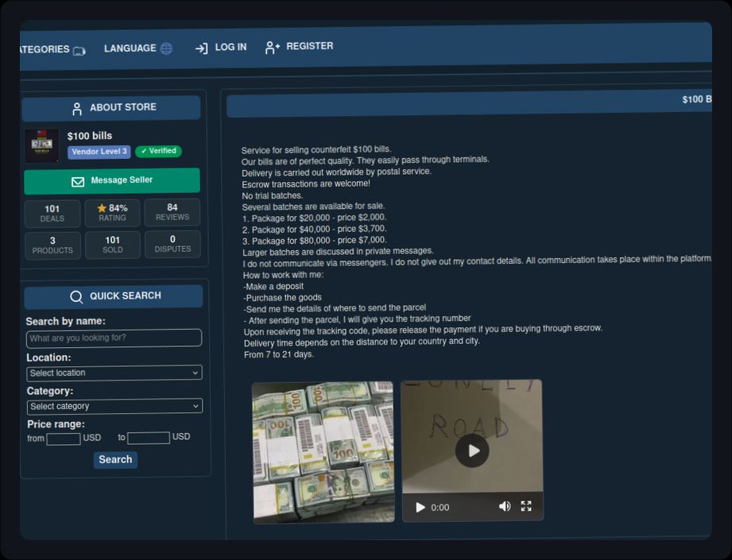This screenshot has height=560, width=732.
Task: Expand the Select location dropdown
Action: (x=114, y=373)
